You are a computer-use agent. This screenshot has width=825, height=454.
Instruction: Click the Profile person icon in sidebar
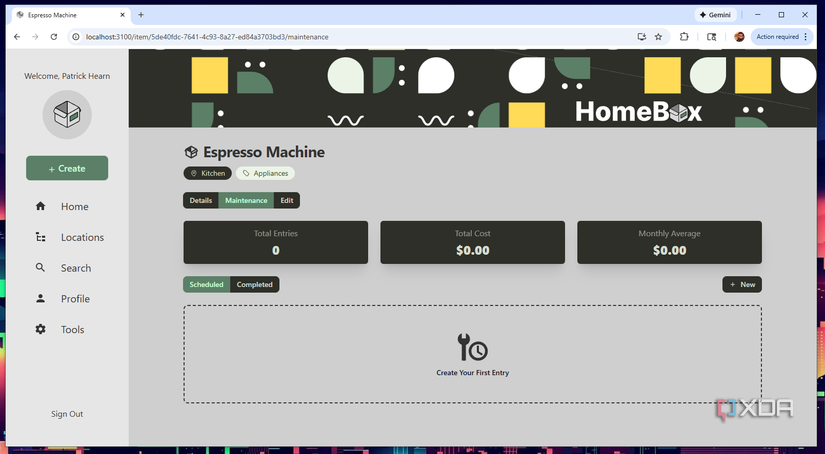41,298
